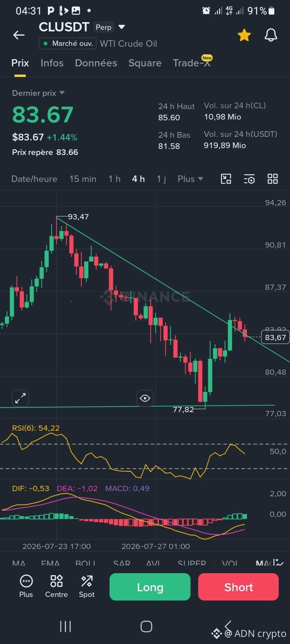Tap the DEA: -1,02 label
Screen dimensions: 290x644
click(x=77, y=488)
